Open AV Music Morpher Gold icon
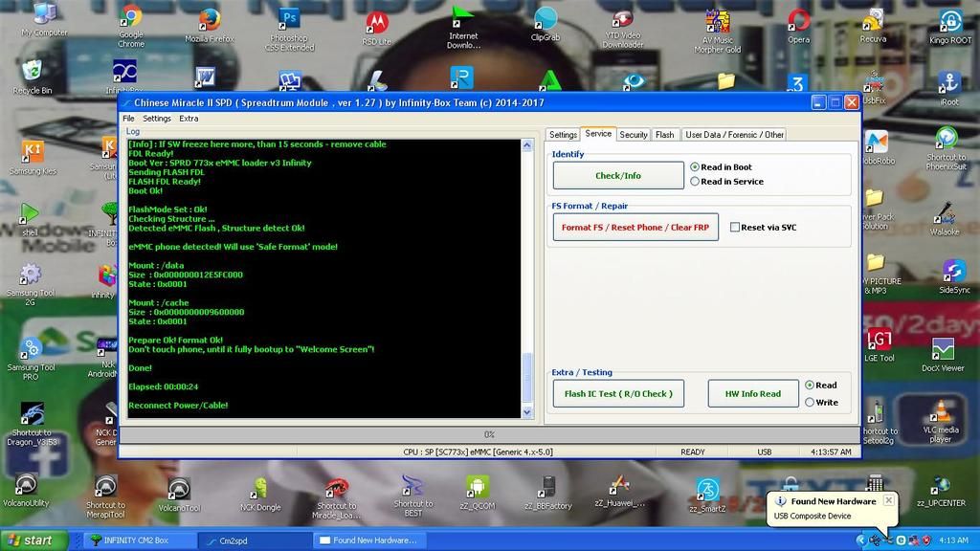980x551 pixels. pyautogui.click(x=718, y=32)
